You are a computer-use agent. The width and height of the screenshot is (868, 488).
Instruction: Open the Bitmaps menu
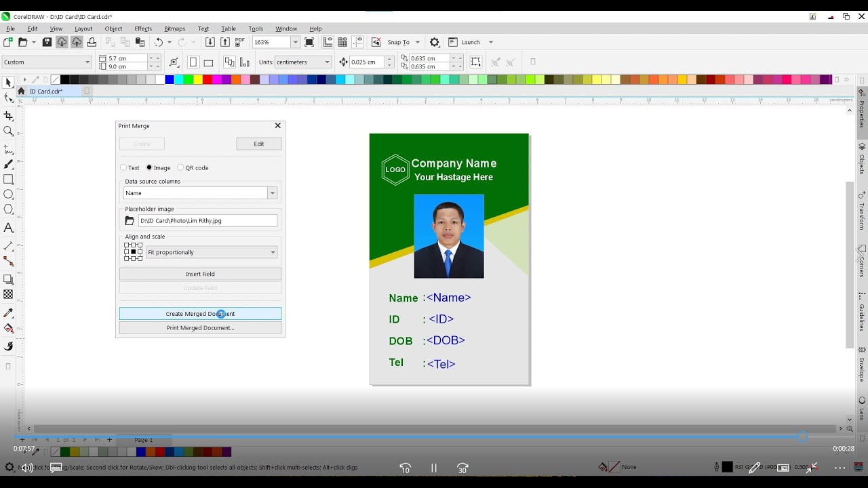click(174, 28)
